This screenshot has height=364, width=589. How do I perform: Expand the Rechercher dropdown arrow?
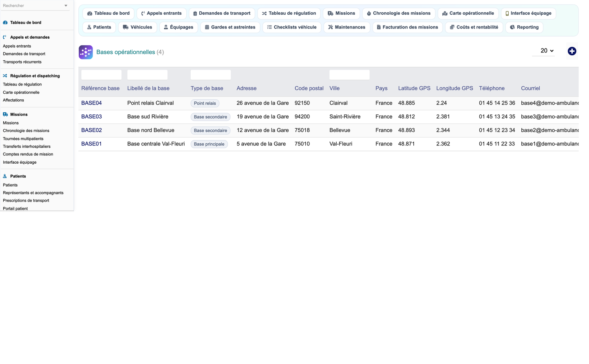point(66,6)
